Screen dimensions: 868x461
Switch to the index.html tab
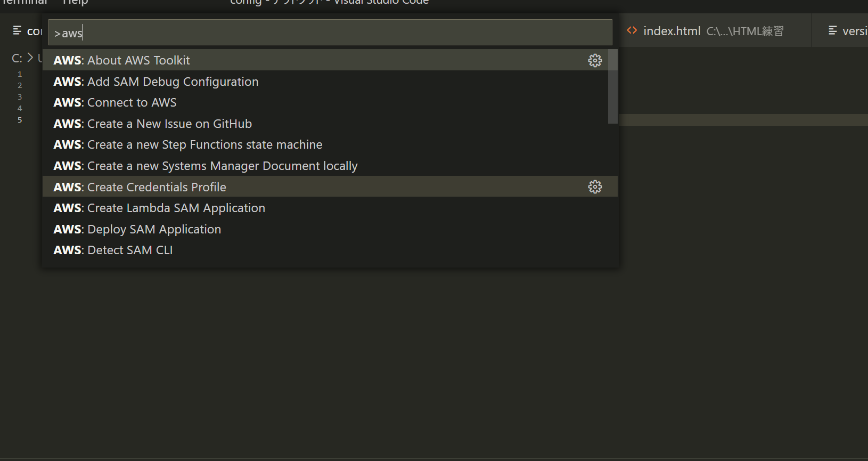(715, 31)
